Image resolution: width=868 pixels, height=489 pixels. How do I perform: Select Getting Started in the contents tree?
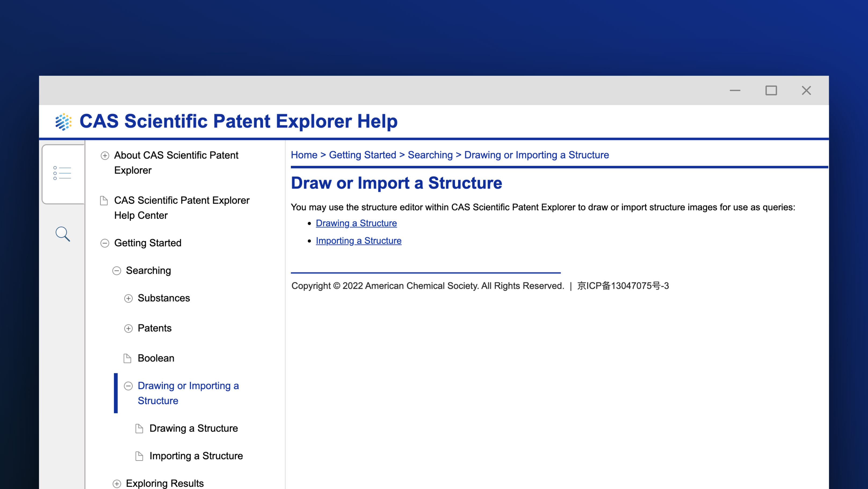pos(148,243)
